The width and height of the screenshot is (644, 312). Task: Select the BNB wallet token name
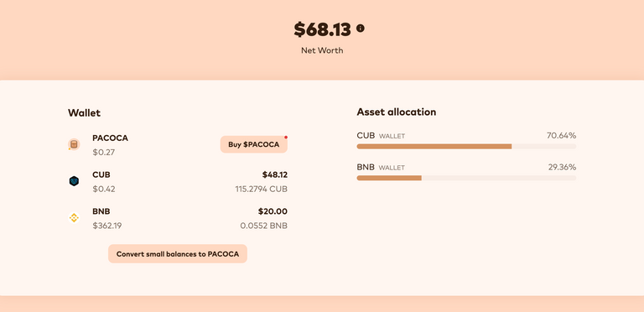pyautogui.click(x=101, y=211)
